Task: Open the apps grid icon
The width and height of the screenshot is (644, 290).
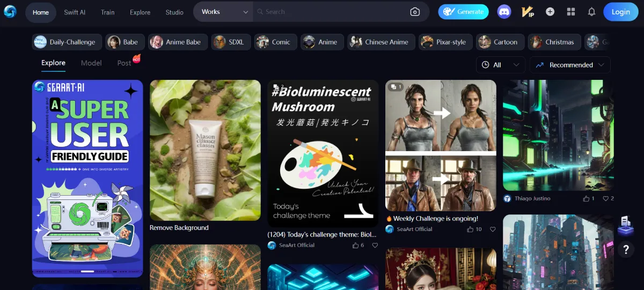Action: tap(571, 12)
